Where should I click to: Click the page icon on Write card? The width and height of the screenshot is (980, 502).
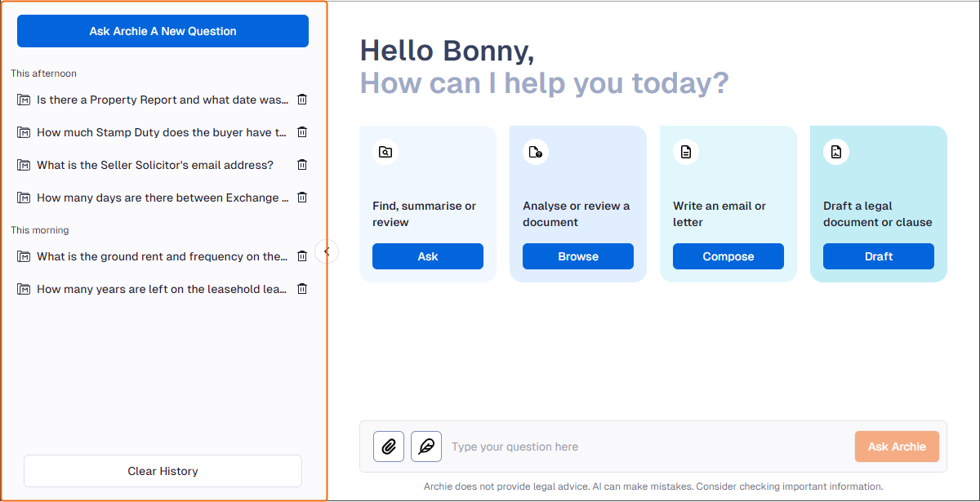pyautogui.click(x=686, y=152)
